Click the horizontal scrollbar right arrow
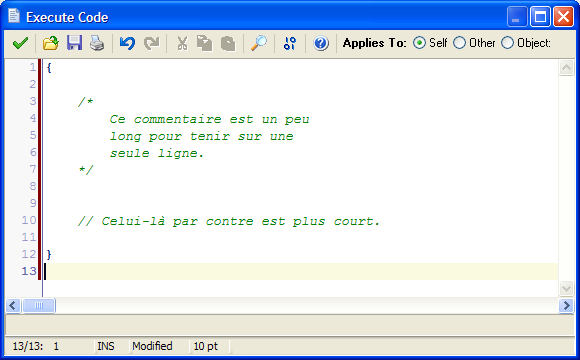The height and width of the screenshot is (360, 580). coord(566,306)
